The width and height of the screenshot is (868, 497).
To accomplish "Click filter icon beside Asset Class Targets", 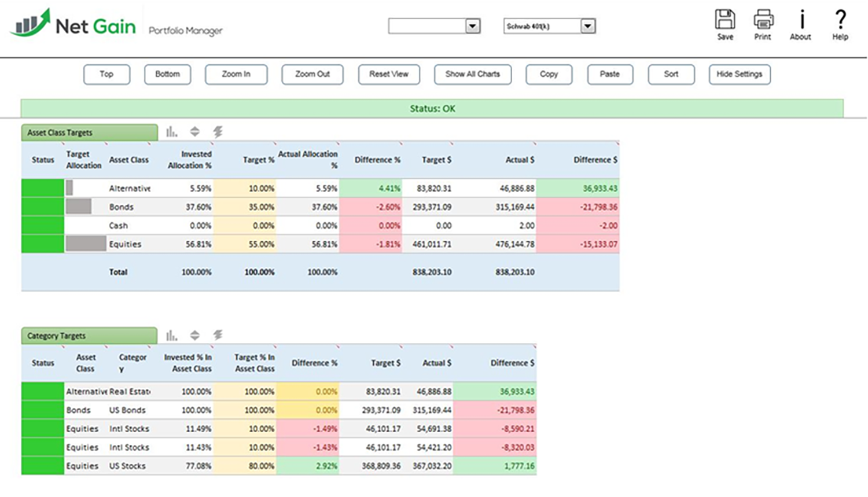I will (x=218, y=132).
